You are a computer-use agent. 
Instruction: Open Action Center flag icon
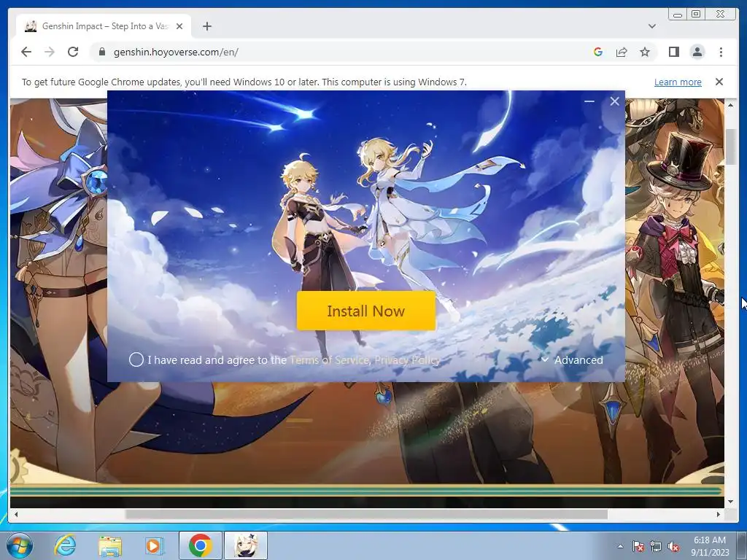coord(638,547)
